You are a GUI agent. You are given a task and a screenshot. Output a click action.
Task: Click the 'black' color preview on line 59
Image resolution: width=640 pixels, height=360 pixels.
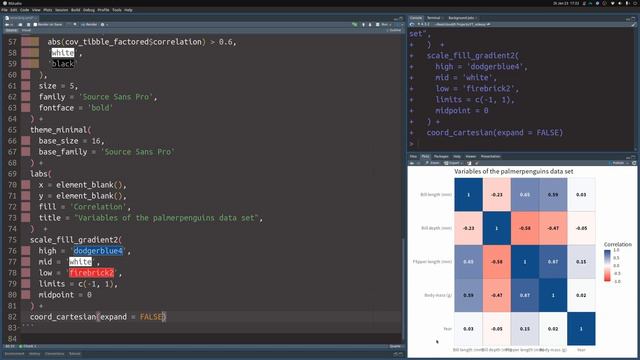pyautogui.click(x=63, y=64)
